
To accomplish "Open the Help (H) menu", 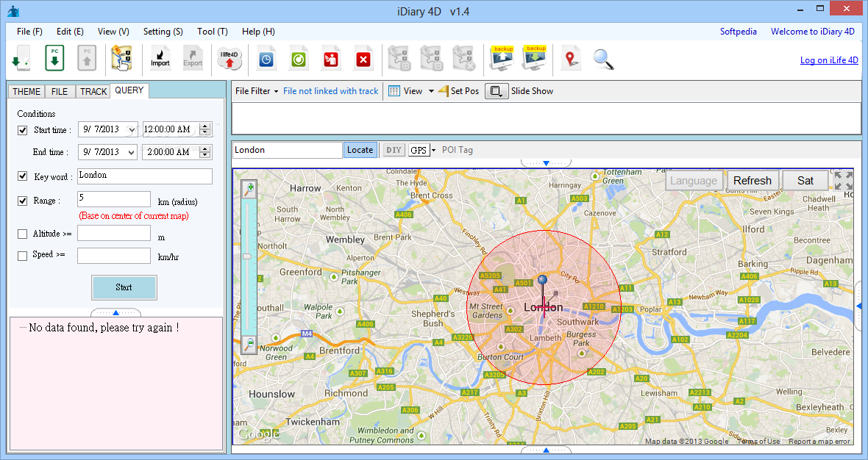I will click(258, 32).
